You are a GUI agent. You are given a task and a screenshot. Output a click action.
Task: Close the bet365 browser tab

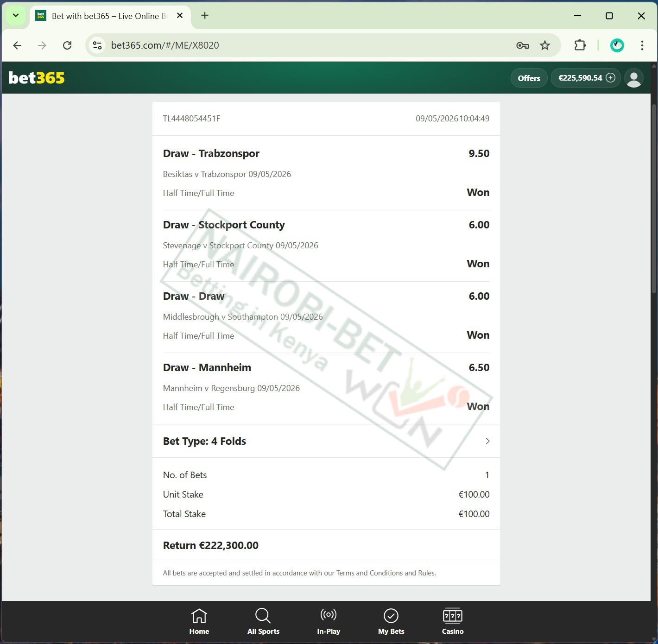pos(180,16)
